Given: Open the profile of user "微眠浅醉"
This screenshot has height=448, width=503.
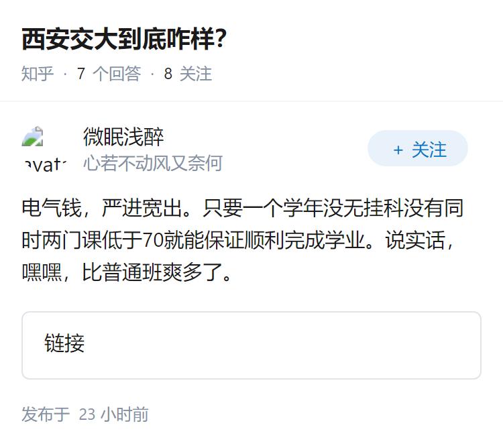Looking at the screenshot, I should (x=123, y=137).
